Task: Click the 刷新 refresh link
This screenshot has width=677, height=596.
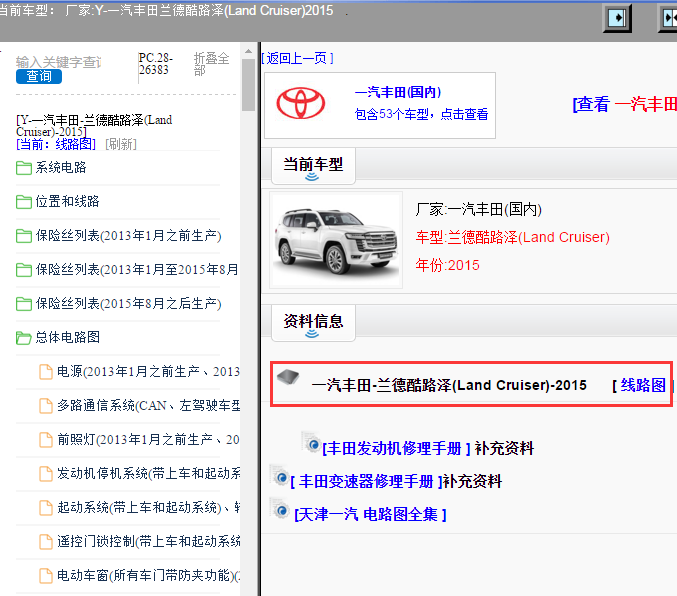Action: 120,144
